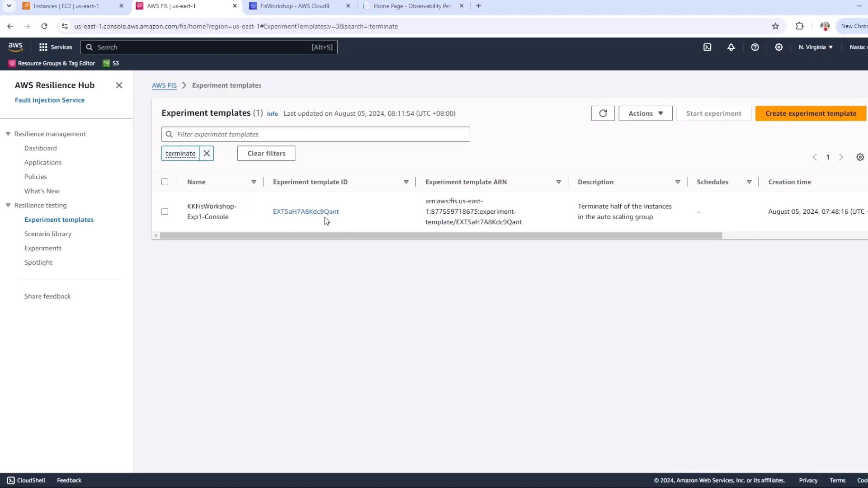Sort by the Name column arrow

[254, 182]
